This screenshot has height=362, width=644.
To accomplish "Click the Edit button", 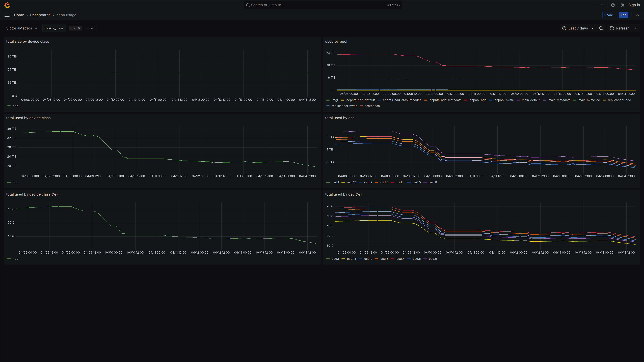I will click(624, 15).
